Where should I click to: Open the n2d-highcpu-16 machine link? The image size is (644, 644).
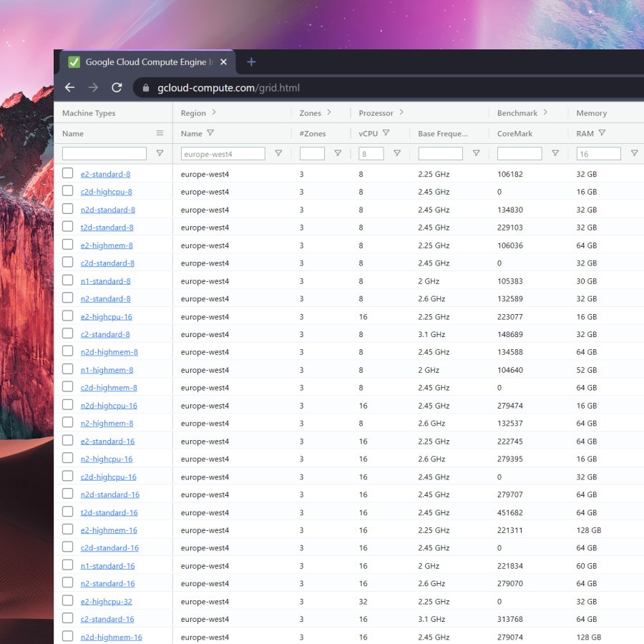(x=109, y=406)
